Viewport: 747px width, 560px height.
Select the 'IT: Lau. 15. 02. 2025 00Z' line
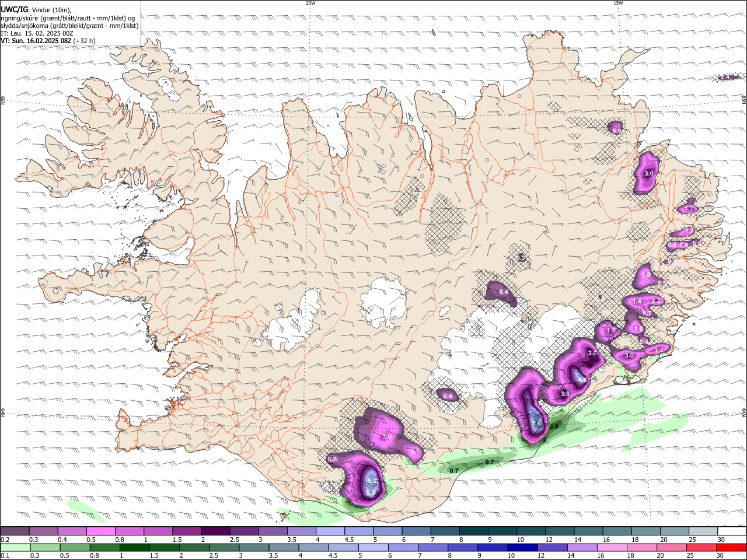37,33
